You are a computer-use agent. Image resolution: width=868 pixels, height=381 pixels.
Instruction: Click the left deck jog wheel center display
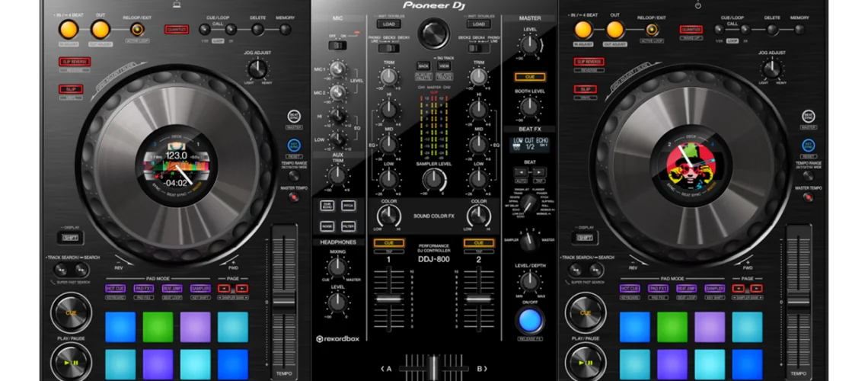click(176, 165)
